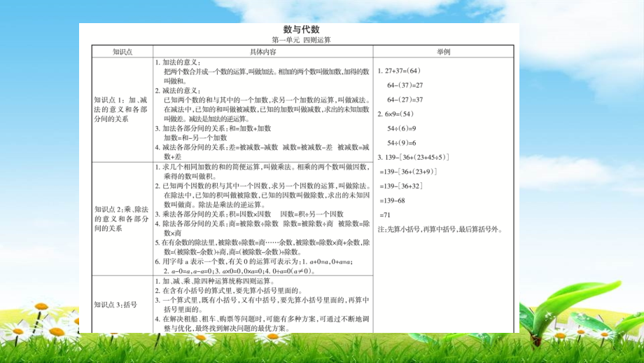Click the line "3. 乘法各部分间的关系"
Image resolution: width=644 pixels, height=363 pixels.
pos(249,214)
